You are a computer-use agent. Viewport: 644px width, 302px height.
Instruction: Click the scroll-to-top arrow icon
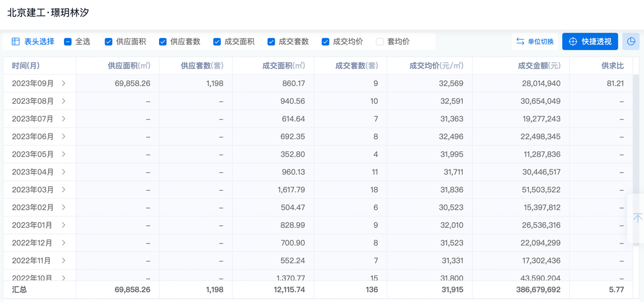tap(637, 218)
